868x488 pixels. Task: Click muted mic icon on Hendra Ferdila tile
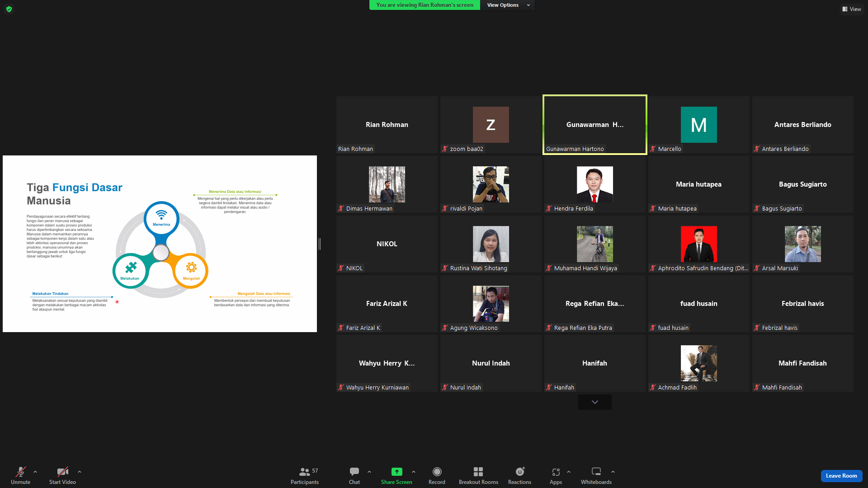[549, 208]
